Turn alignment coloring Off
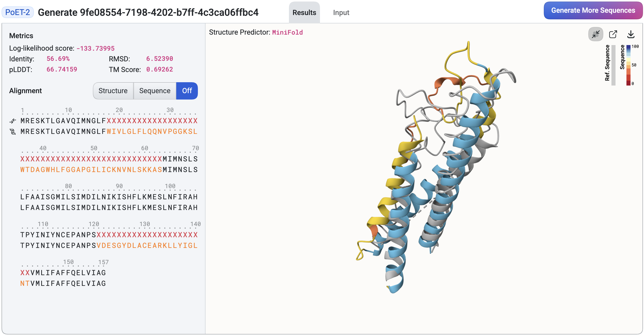Image resolution: width=644 pixels, height=336 pixels. pos(187,91)
